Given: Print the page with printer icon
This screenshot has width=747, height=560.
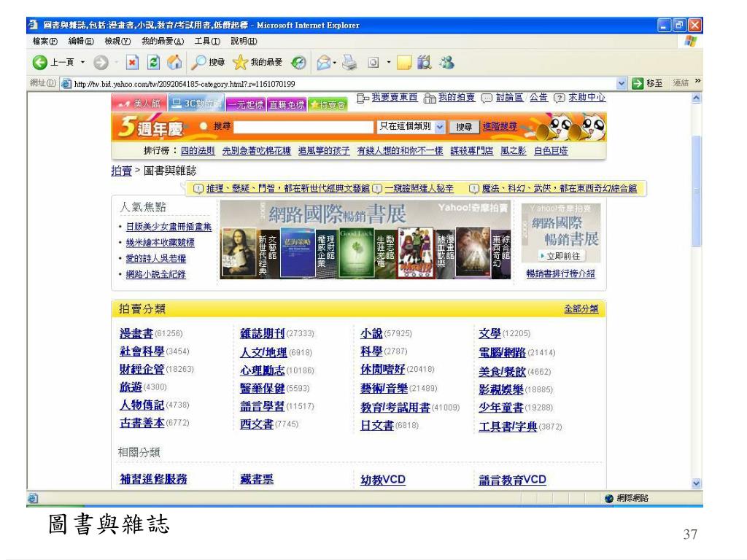Looking at the screenshot, I should click(349, 63).
